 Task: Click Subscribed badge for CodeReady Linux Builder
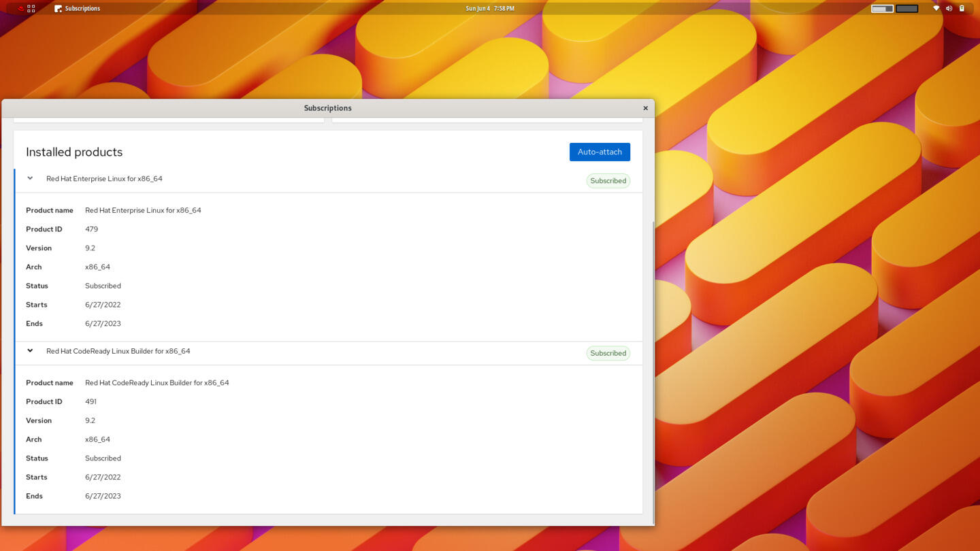point(608,353)
